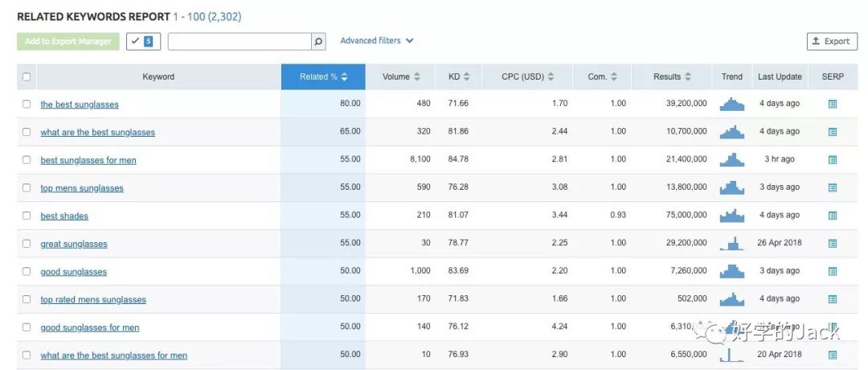Click the Export button

tap(832, 42)
